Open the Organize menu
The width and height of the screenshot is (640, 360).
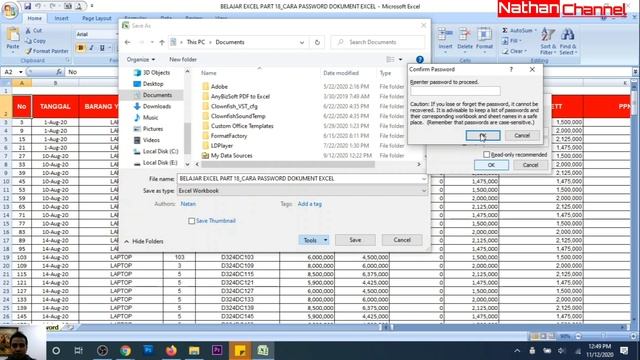(x=140, y=60)
